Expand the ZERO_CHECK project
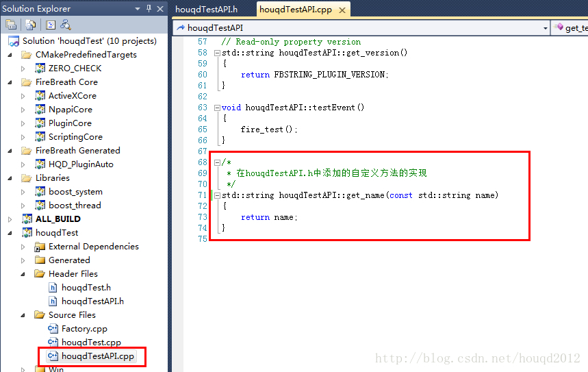588x372 pixels. (x=23, y=69)
